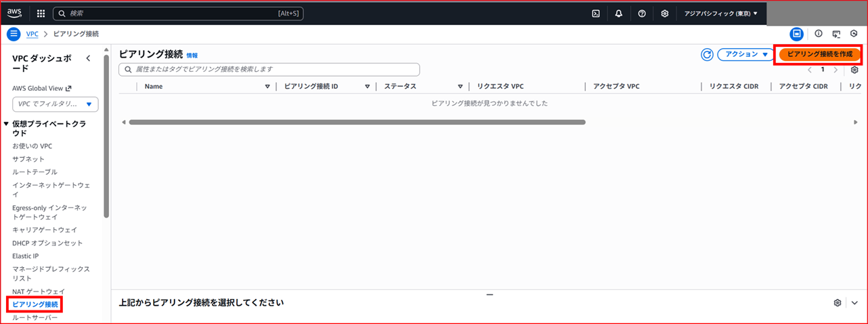Open the AWS home logo
The image size is (868, 324).
point(15,13)
